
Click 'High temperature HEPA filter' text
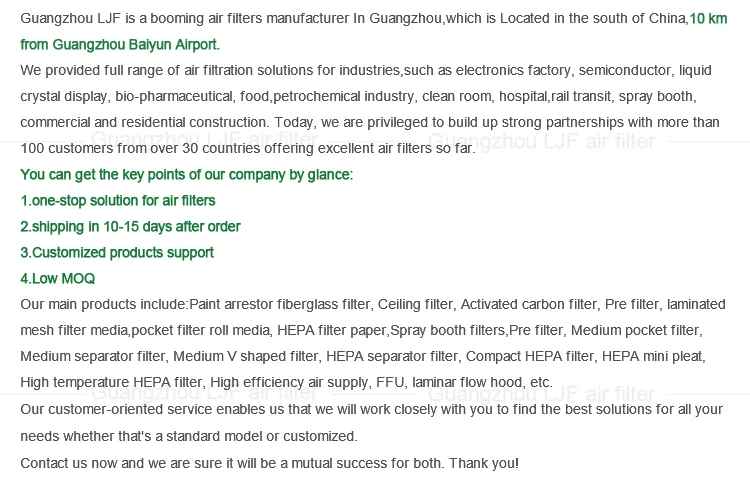pos(112,382)
